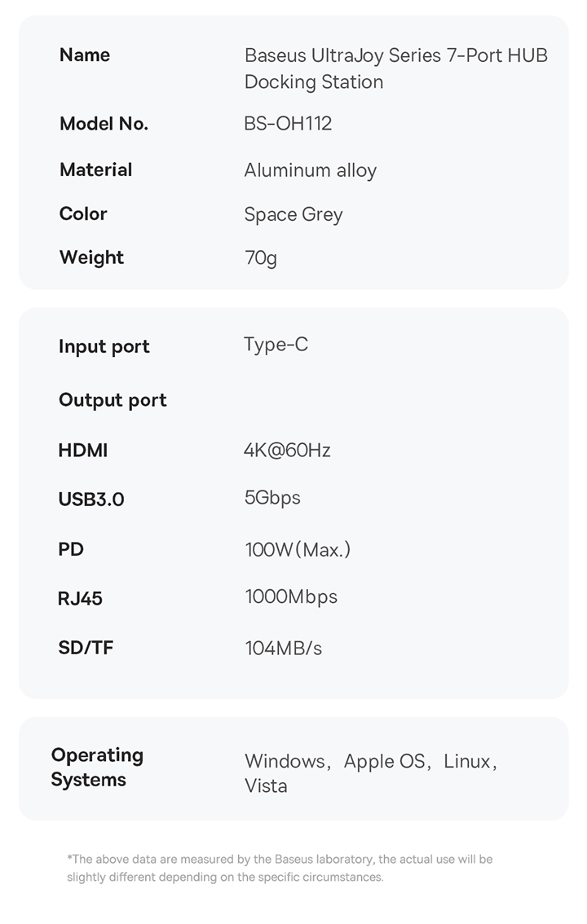Click the "Operating Systems" label
The width and height of the screenshot is (587, 924).
point(97,768)
